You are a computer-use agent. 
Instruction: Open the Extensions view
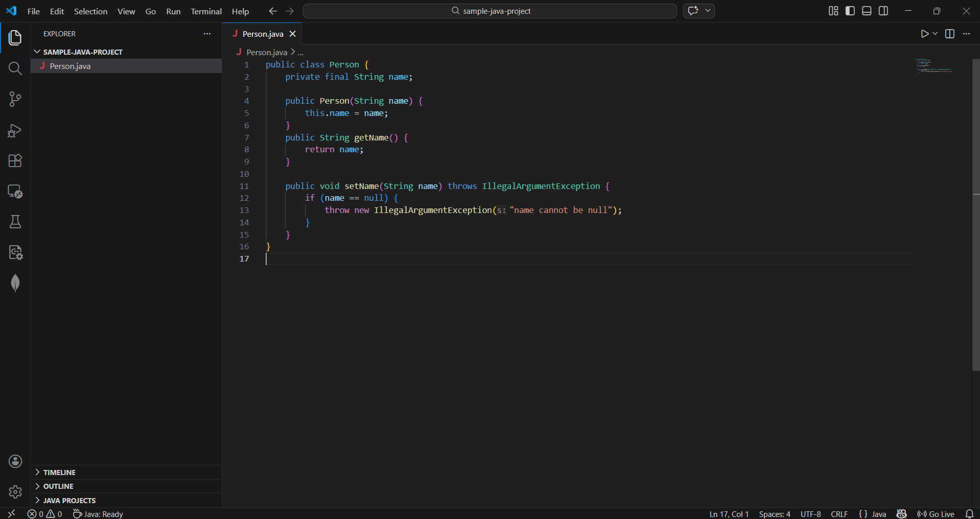point(15,161)
